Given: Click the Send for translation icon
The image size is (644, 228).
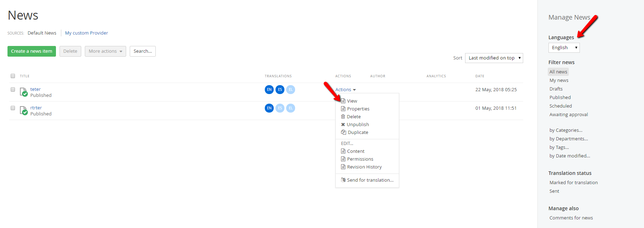Looking at the screenshot, I should tap(343, 180).
